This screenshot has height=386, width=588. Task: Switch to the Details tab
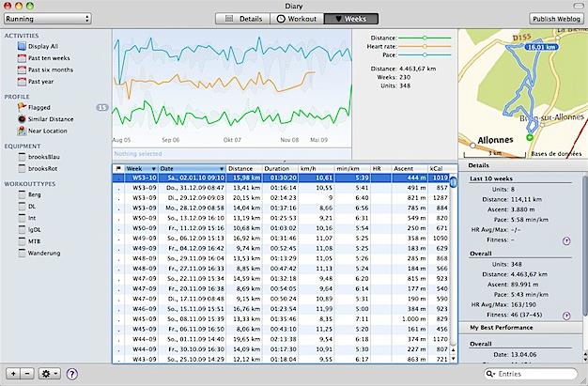(242, 19)
